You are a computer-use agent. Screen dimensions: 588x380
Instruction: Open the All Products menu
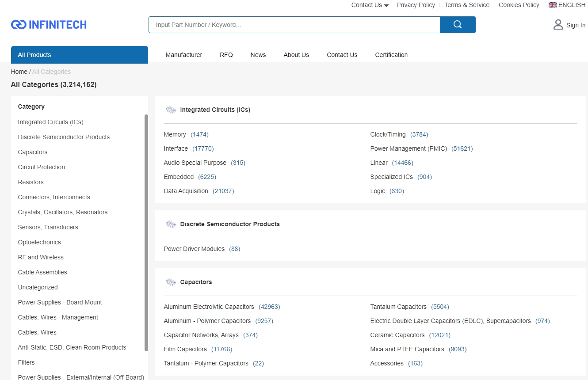(79, 55)
